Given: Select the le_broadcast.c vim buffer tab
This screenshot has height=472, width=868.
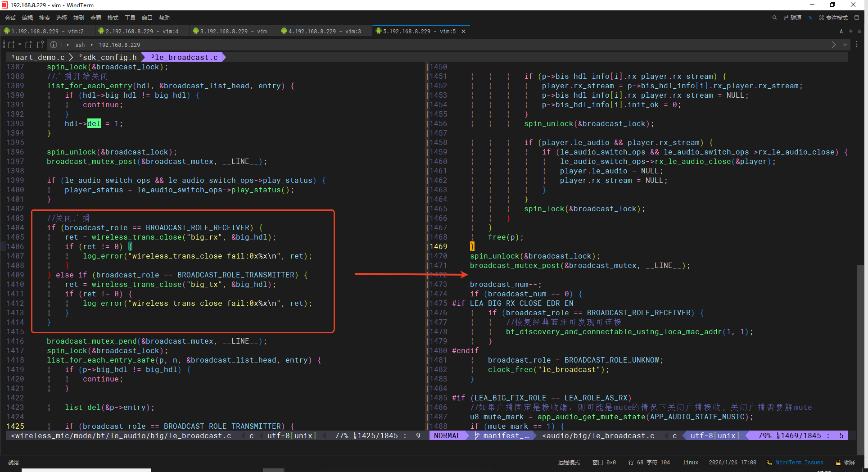Looking at the screenshot, I should tap(184, 57).
